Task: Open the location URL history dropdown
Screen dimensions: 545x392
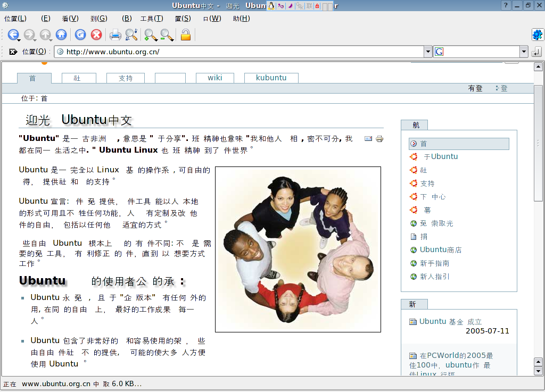Action: pos(428,52)
